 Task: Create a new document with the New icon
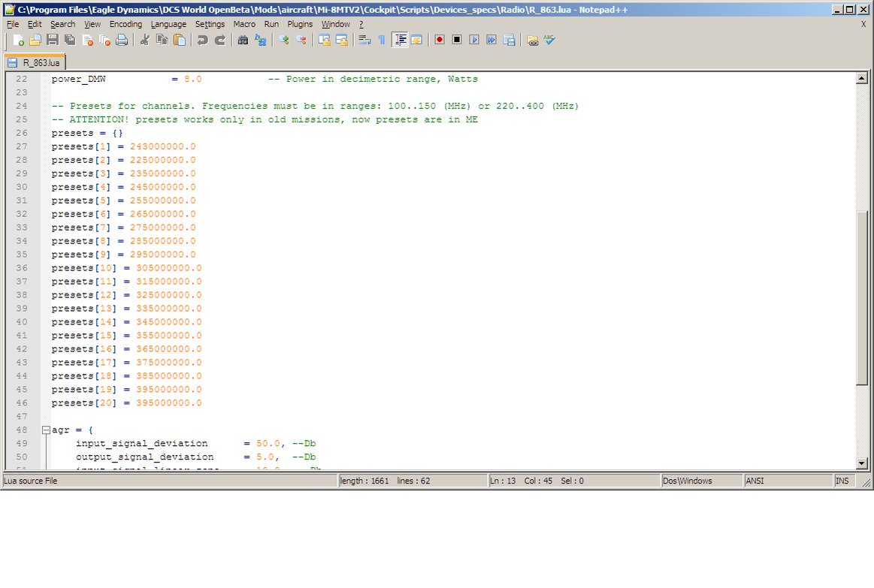(18, 40)
